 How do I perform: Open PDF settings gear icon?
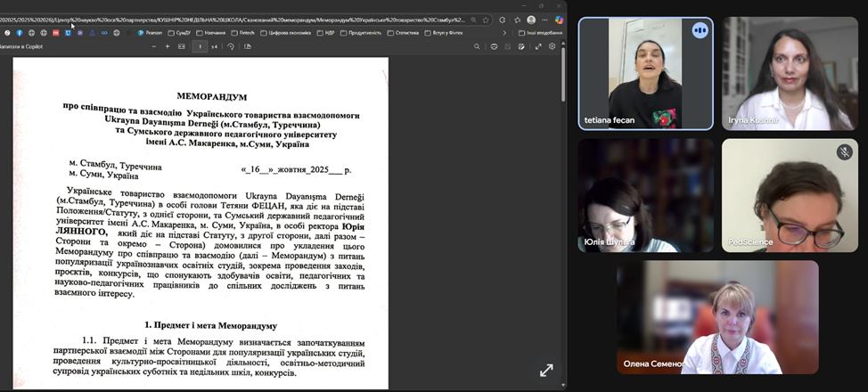coord(553,46)
